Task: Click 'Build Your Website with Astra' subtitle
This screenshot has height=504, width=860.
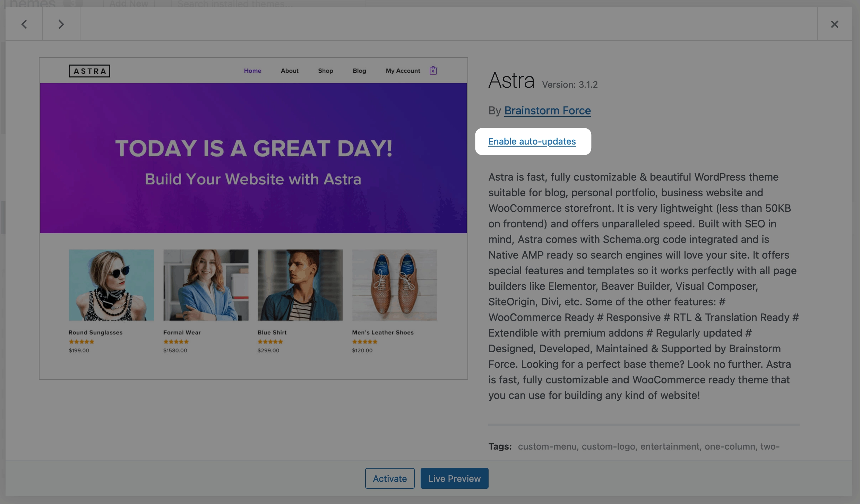Action: [253, 179]
